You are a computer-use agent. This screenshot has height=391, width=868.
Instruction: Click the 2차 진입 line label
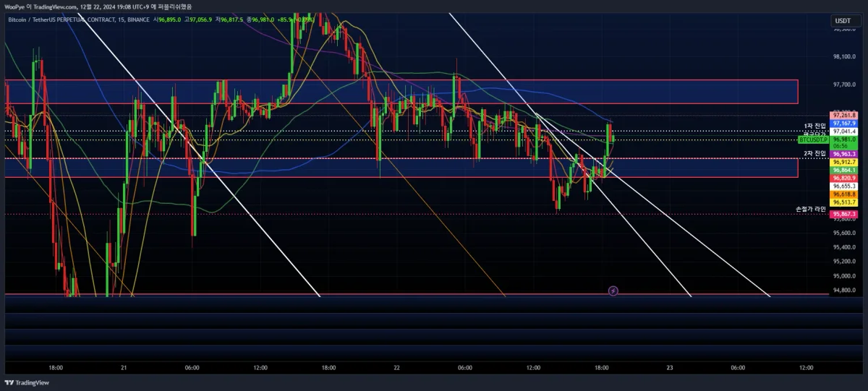814,154
